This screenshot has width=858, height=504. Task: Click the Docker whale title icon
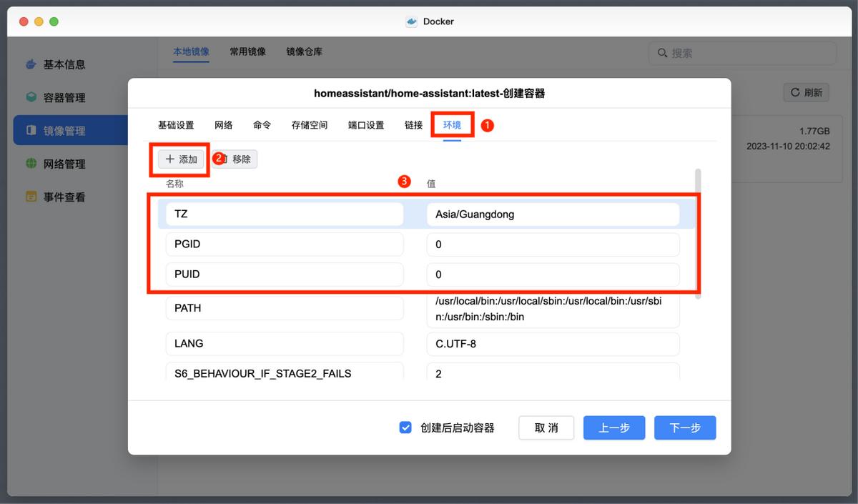tap(411, 21)
